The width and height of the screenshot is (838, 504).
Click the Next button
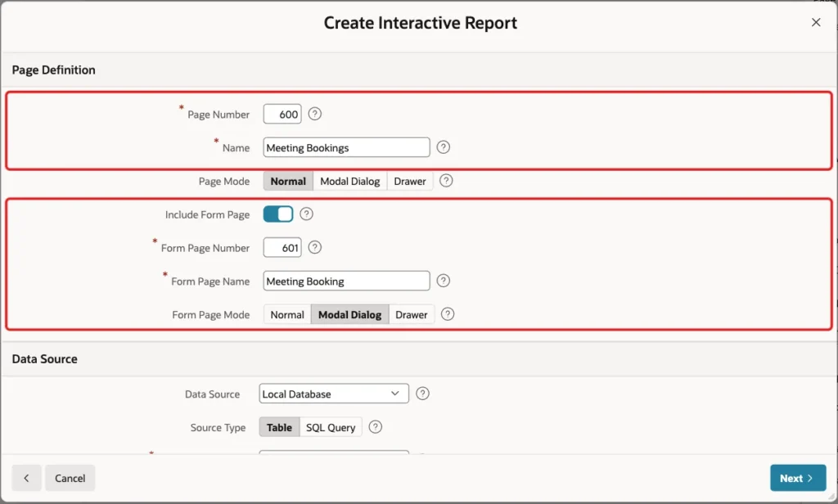pyautogui.click(x=798, y=478)
